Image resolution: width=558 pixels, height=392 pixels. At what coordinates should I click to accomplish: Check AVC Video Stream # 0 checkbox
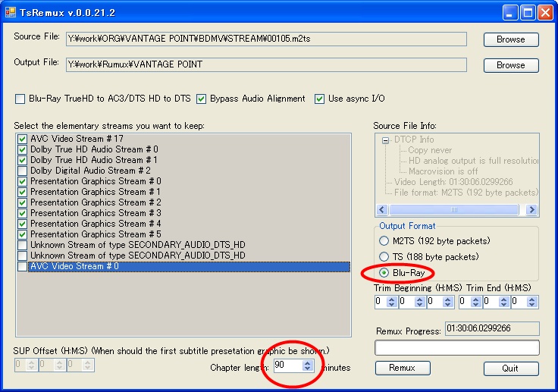click(x=22, y=267)
